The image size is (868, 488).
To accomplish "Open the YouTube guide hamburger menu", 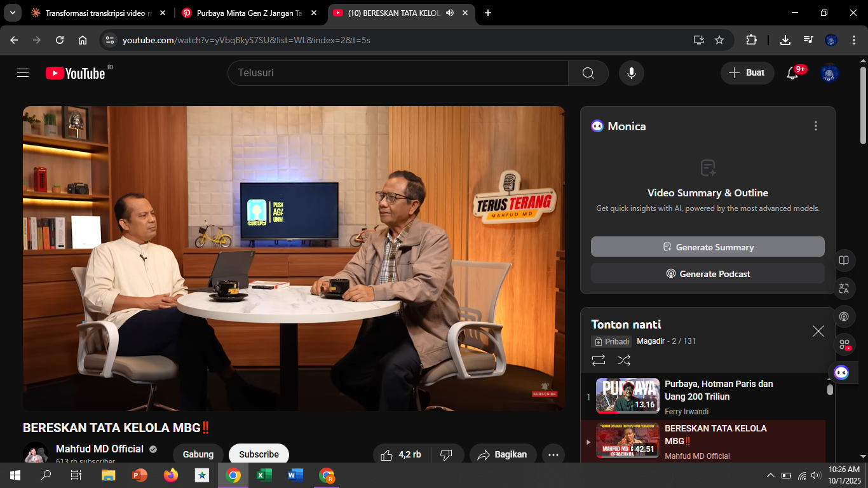I will click(23, 73).
